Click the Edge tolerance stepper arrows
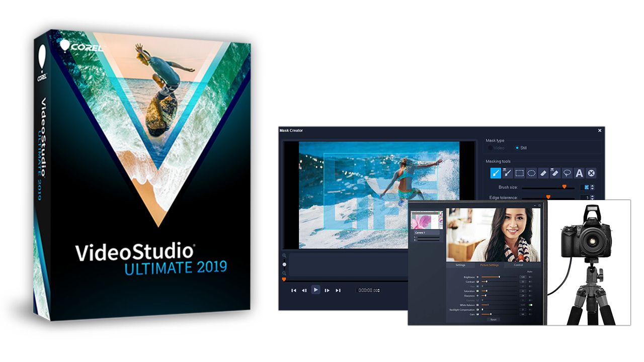 click(592, 198)
